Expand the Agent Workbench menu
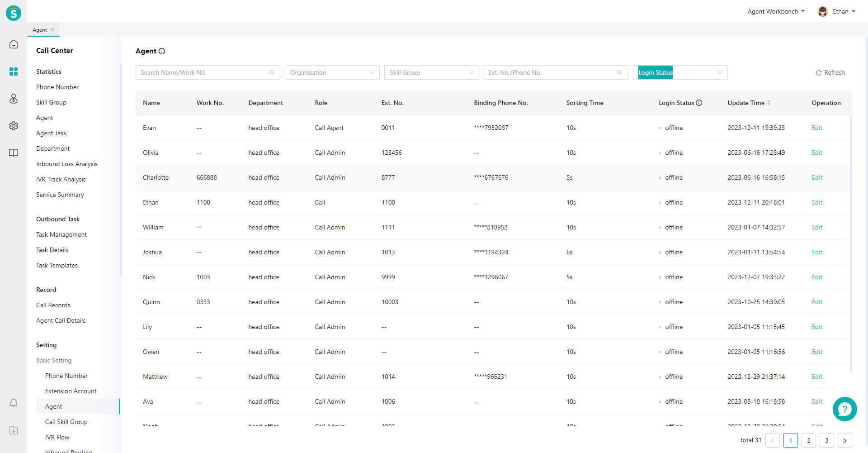 [x=776, y=11]
